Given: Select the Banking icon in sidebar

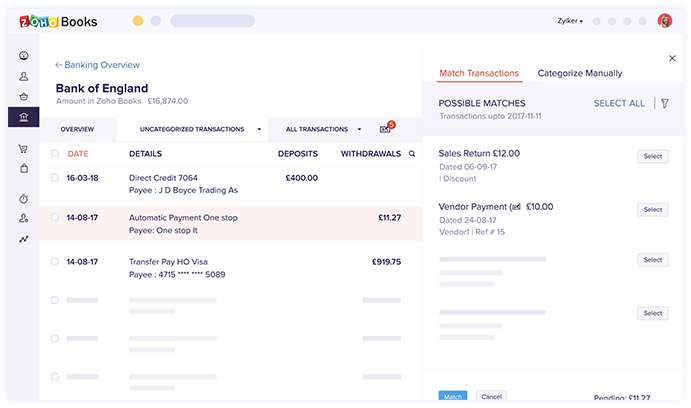Looking at the screenshot, I should pos(24,117).
